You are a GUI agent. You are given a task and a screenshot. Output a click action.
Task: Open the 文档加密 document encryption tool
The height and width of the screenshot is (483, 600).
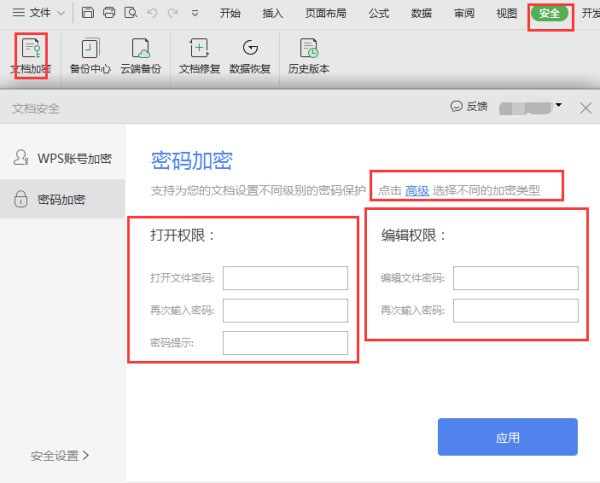[x=31, y=56]
